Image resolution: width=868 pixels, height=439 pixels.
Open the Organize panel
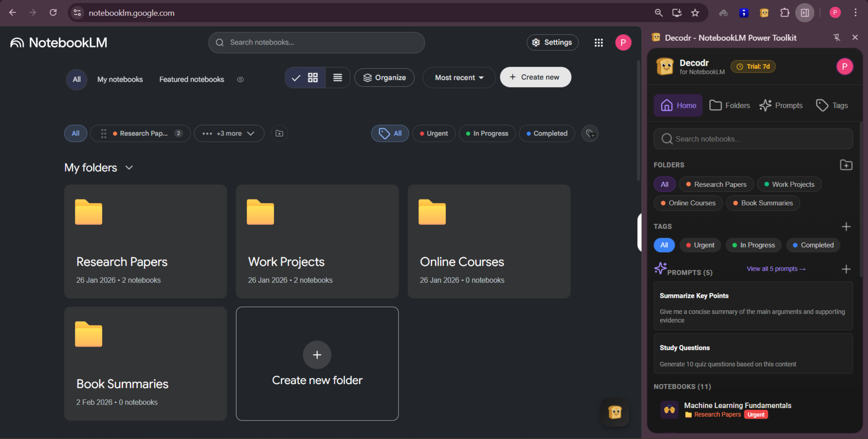(x=384, y=77)
